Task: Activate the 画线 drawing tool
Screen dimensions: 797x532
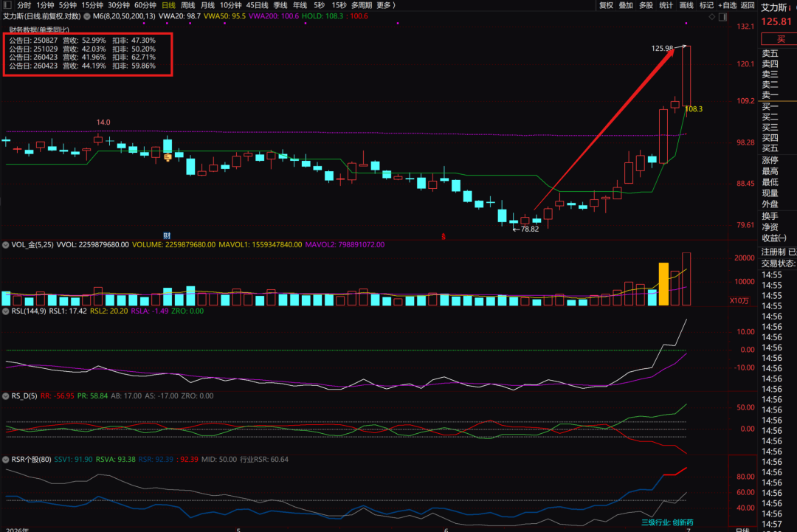Action: pos(686,5)
